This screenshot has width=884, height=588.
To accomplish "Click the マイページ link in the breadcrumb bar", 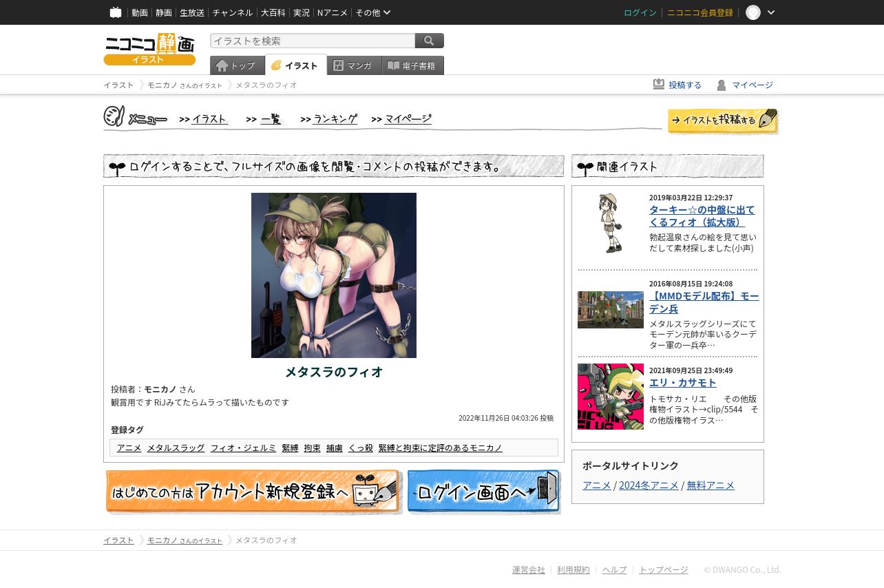I will coord(753,85).
